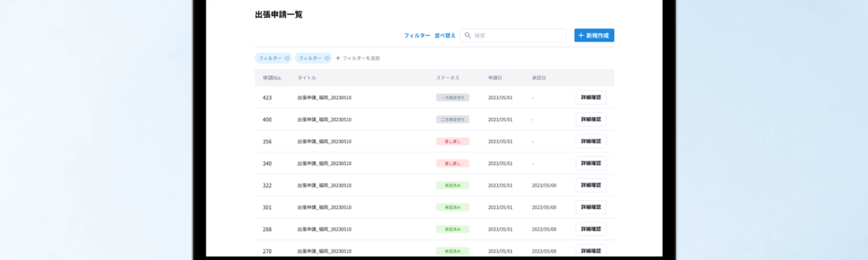This screenshot has height=260, width=868.
Task: Click 承認日 2023/05/08 in row 322
Action: (x=544, y=185)
